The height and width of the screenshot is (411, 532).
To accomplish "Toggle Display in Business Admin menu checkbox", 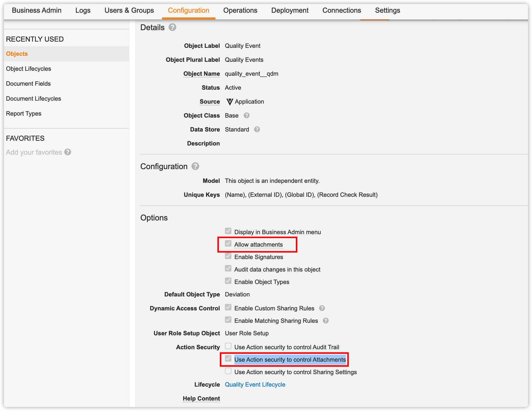I will (228, 231).
